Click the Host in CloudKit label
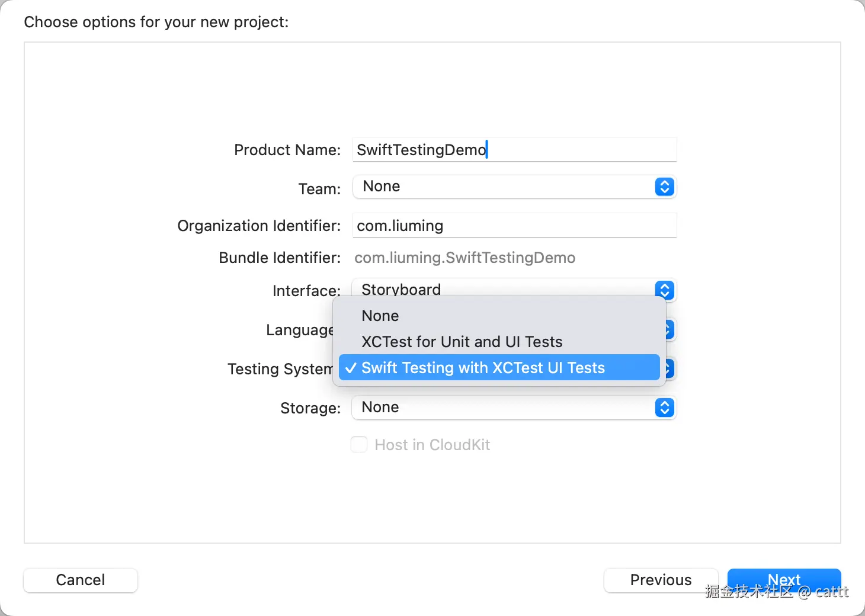Image resolution: width=865 pixels, height=616 pixels. [432, 445]
